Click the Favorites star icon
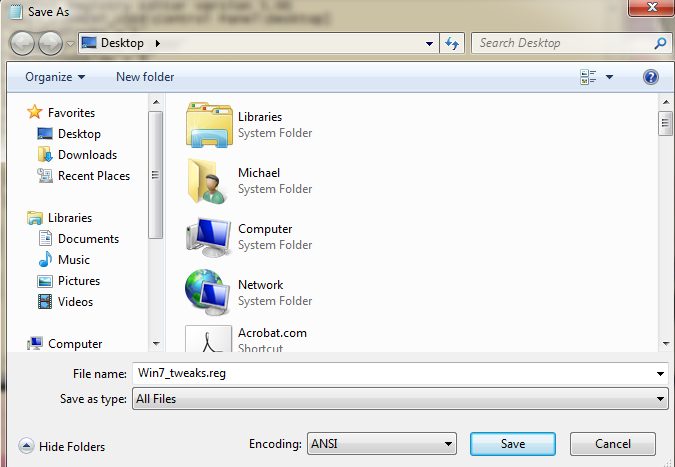This screenshot has width=675, height=467. pos(34,112)
